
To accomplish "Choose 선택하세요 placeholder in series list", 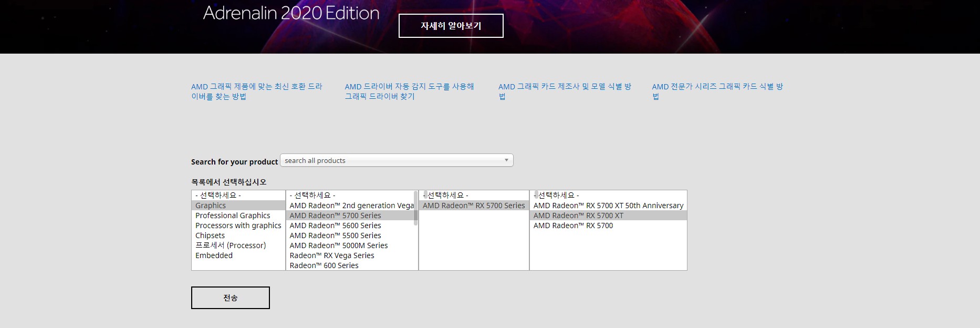I will pos(350,196).
